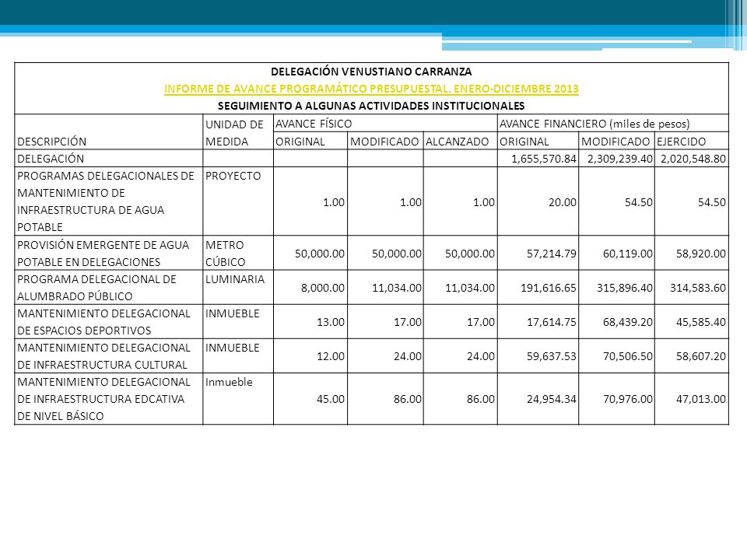Select the value 8,000.00
The width and height of the screenshot is (747, 560).
pyautogui.click(x=322, y=288)
